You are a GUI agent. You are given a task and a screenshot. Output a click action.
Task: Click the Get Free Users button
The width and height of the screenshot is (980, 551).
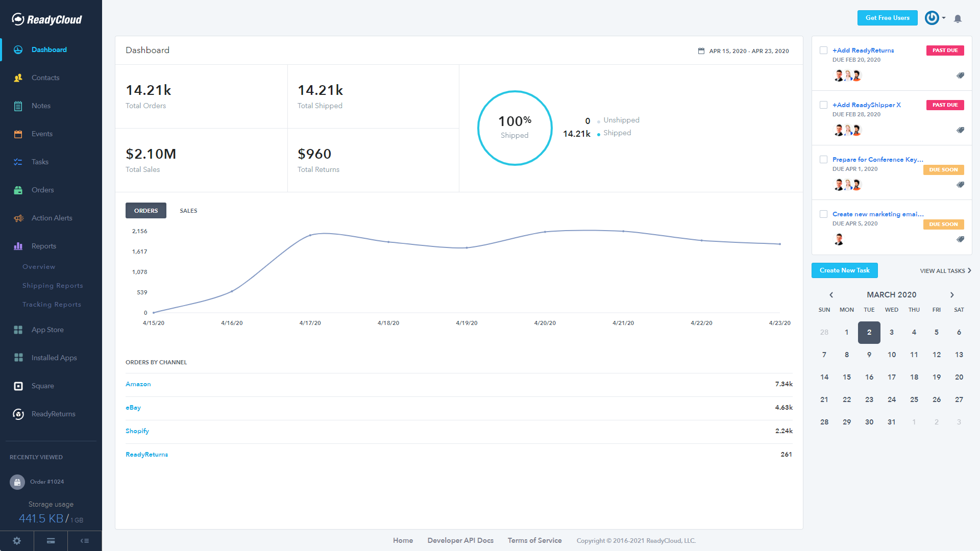click(888, 17)
